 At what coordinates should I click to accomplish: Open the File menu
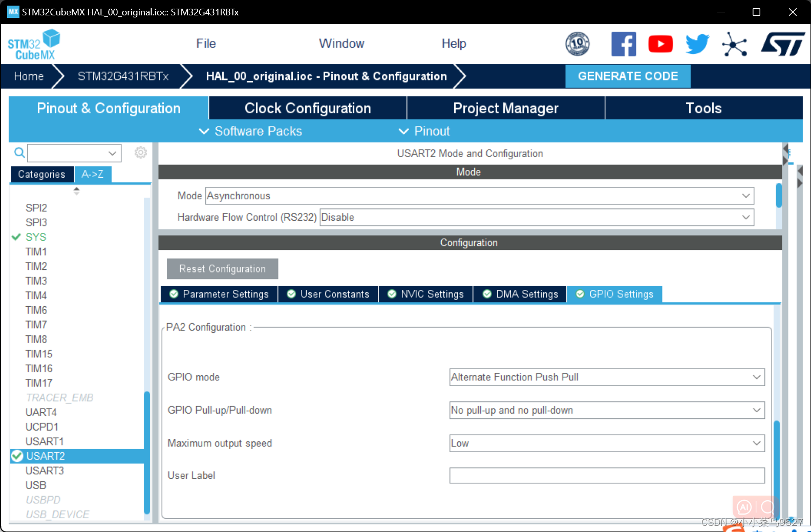[206, 44]
